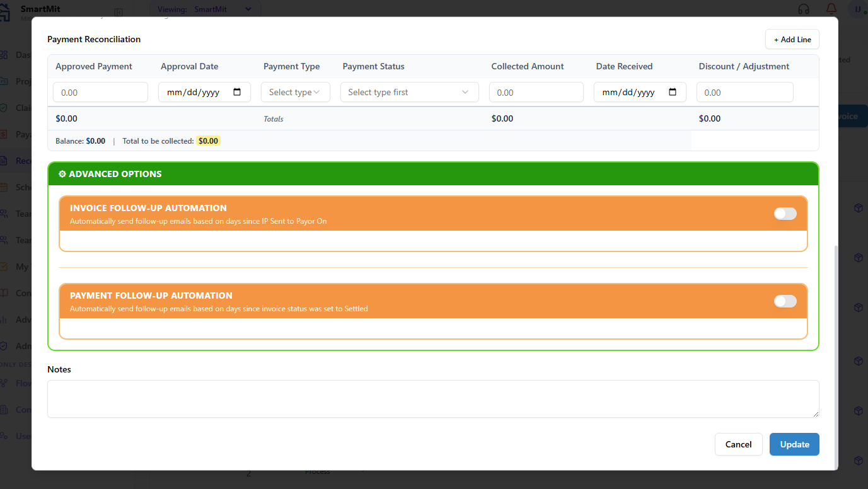Click the Payment Status column header
868x489 pixels.
(x=374, y=66)
